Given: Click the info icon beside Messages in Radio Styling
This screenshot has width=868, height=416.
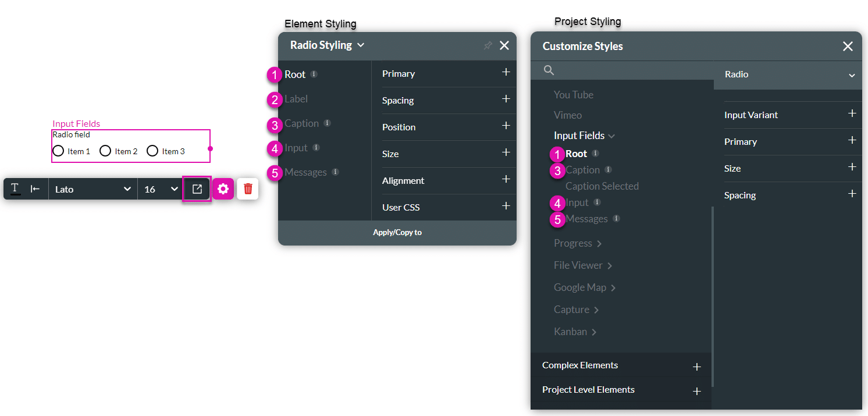Looking at the screenshot, I should (336, 172).
